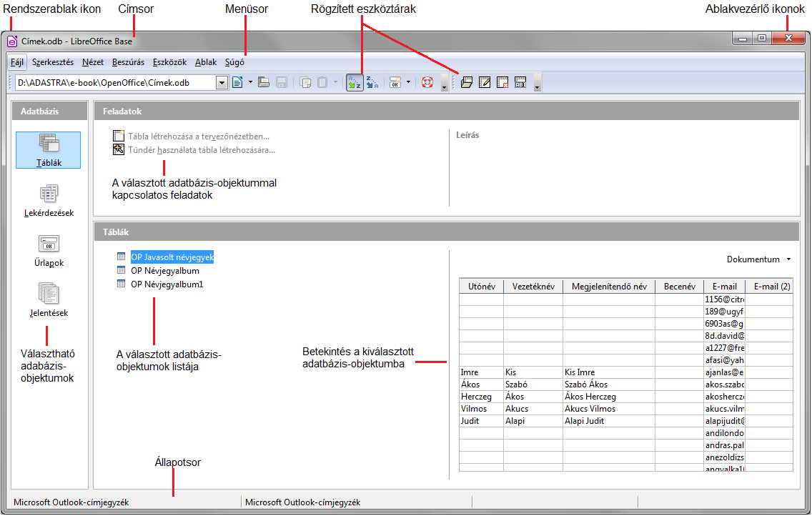Click the table wizard task icon

119,149
